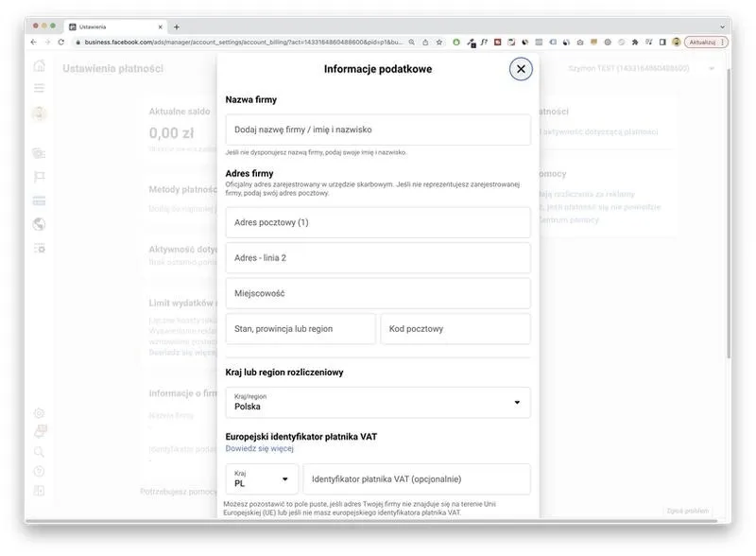
Task: Toggle the browser side panel
Action: 662,42
